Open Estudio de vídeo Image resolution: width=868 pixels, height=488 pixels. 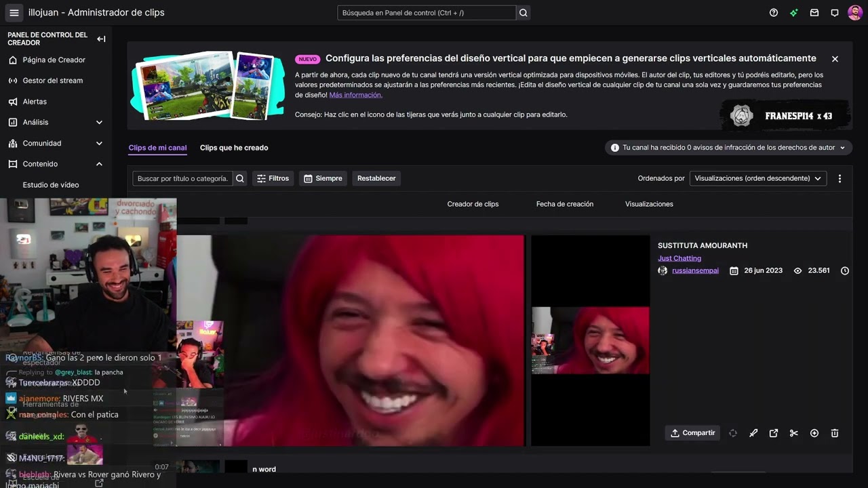51,185
